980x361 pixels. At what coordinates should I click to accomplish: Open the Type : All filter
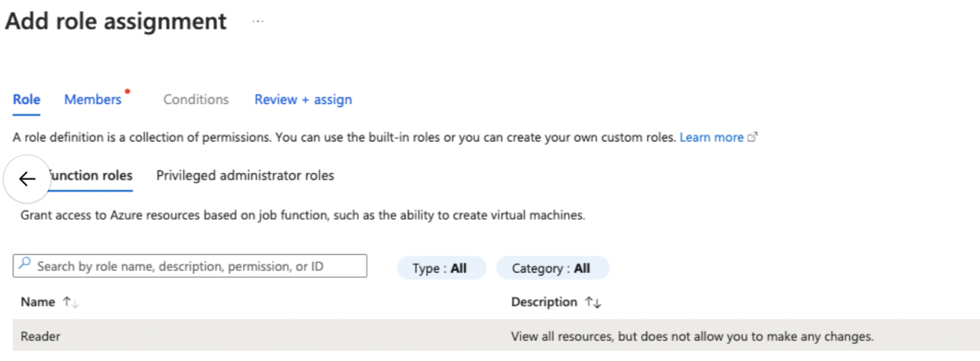click(x=441, y=268)
